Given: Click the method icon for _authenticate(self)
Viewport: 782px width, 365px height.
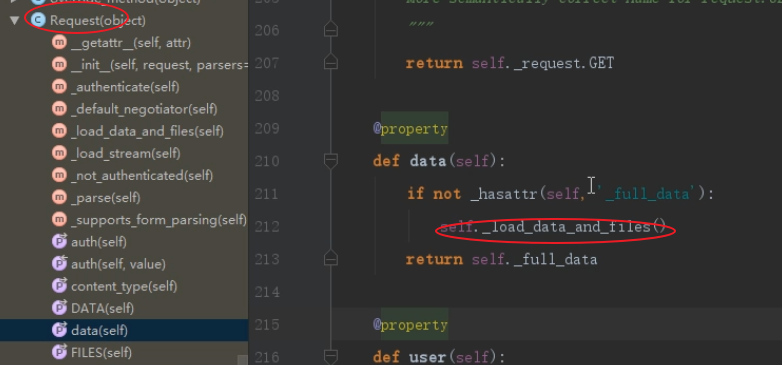Looking at the screenshot, I should pyautogui.click(x=59, y=87).
